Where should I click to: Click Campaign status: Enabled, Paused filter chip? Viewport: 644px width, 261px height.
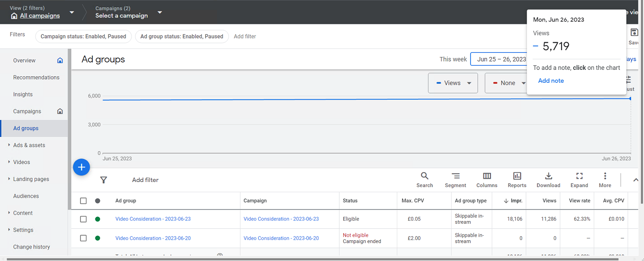pos(83,36)
